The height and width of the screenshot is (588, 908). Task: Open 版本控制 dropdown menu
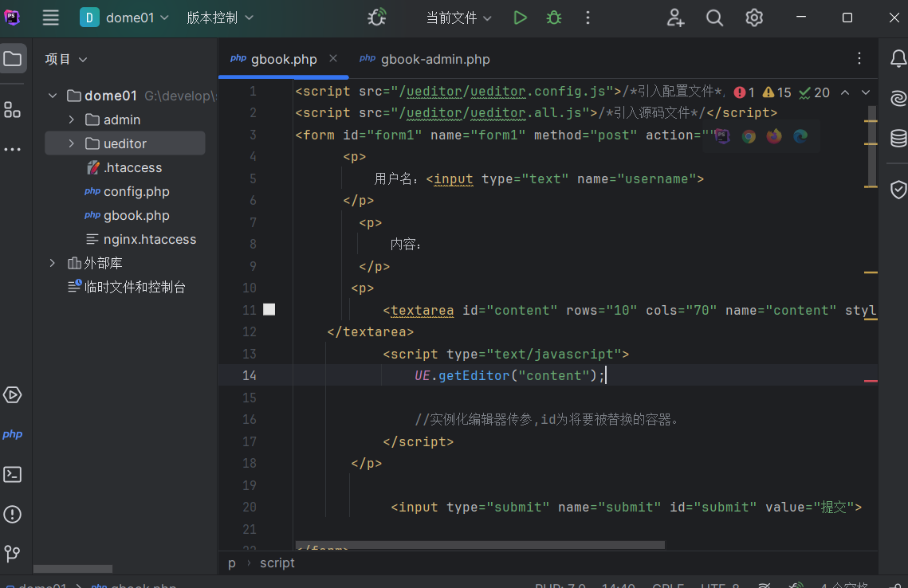(220, 18)
